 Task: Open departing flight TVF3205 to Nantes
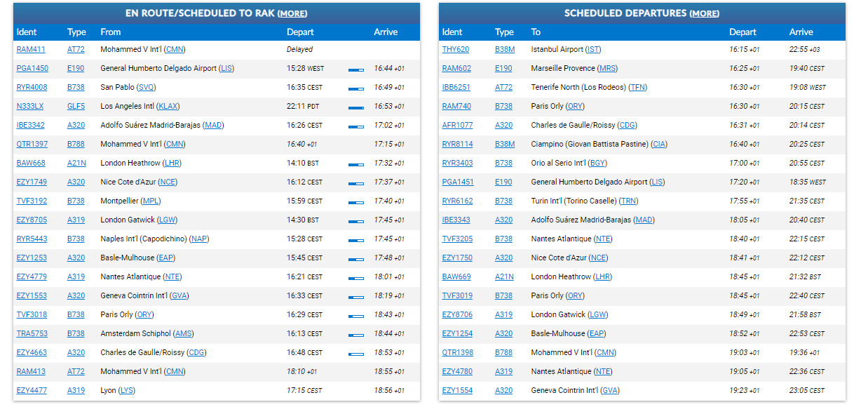tap(457, 239)
